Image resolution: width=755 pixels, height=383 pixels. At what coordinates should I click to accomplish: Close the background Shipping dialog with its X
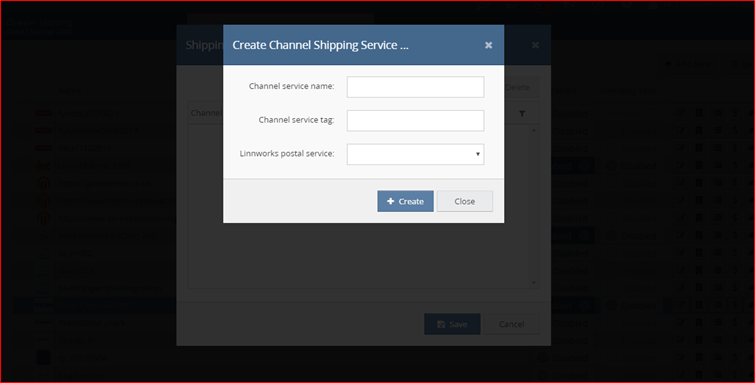[535, 45]
